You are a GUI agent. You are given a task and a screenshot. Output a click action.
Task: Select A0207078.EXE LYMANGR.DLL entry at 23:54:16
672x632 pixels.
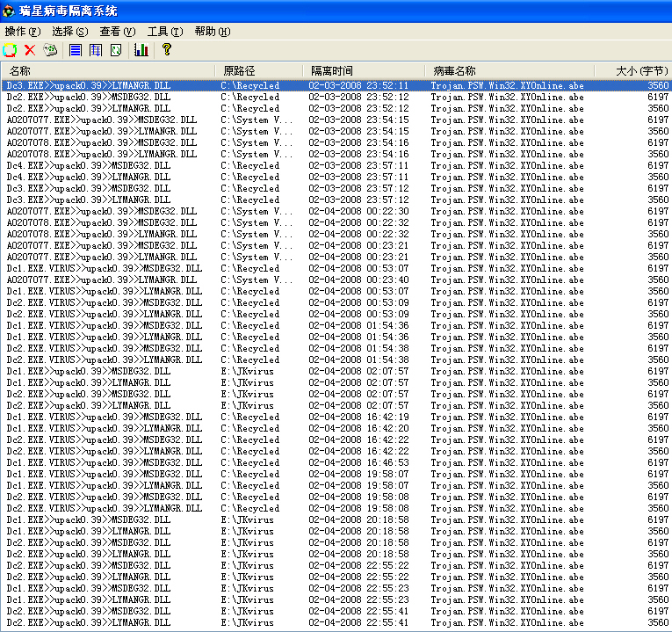tap(102, 154)
